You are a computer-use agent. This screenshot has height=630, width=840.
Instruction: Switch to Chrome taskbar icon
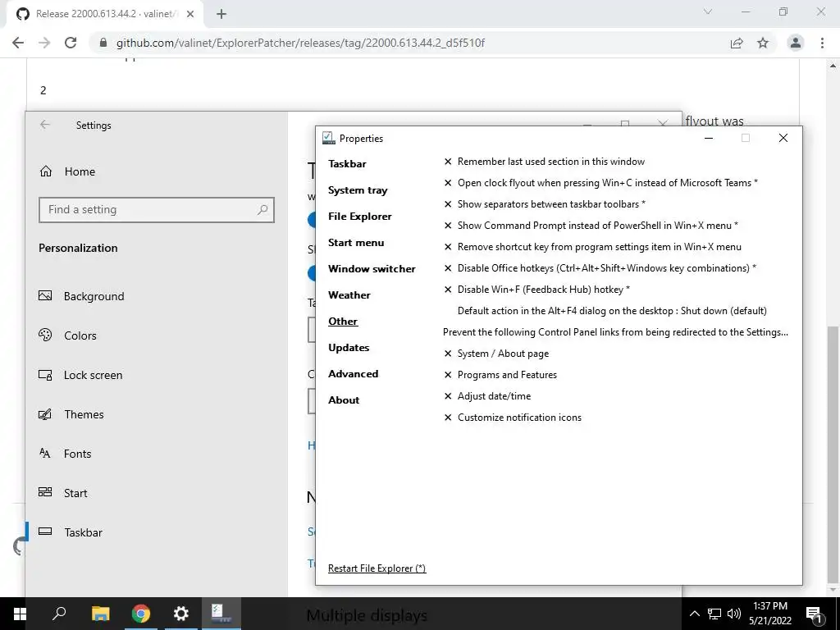point(141,614)
